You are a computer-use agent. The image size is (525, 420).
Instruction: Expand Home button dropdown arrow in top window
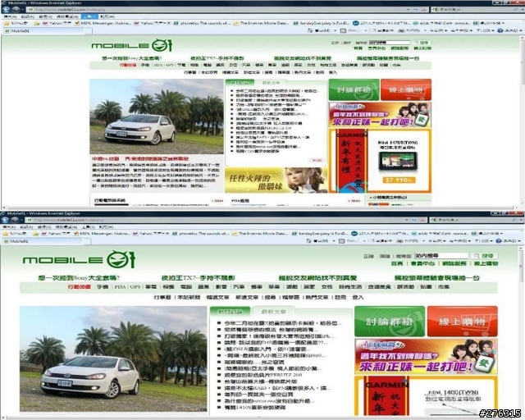[x=334, y=30]
